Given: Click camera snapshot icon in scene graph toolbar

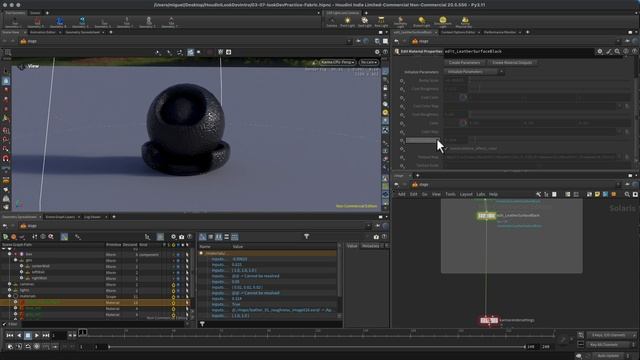Looking at the screenshot, I should click(182, 236).
